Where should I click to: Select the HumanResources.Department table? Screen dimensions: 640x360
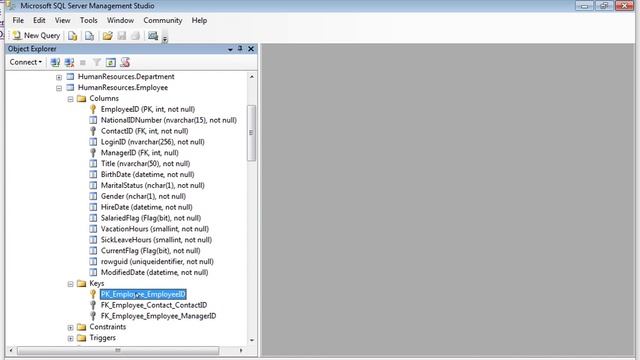[x=126, y=77]
